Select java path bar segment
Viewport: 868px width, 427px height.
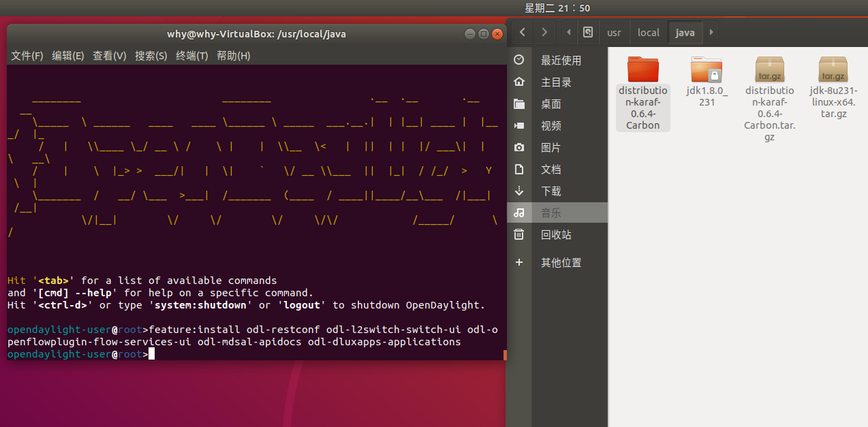coord(685,32)
